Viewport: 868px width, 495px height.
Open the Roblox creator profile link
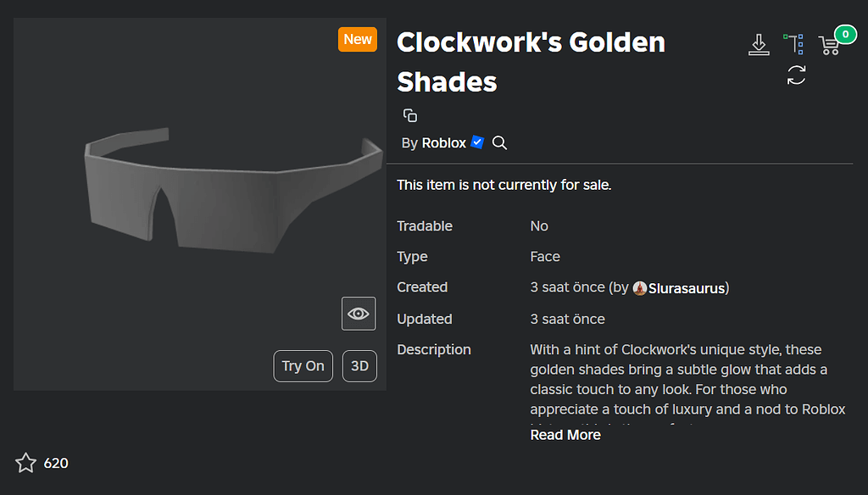pos(442,142)
